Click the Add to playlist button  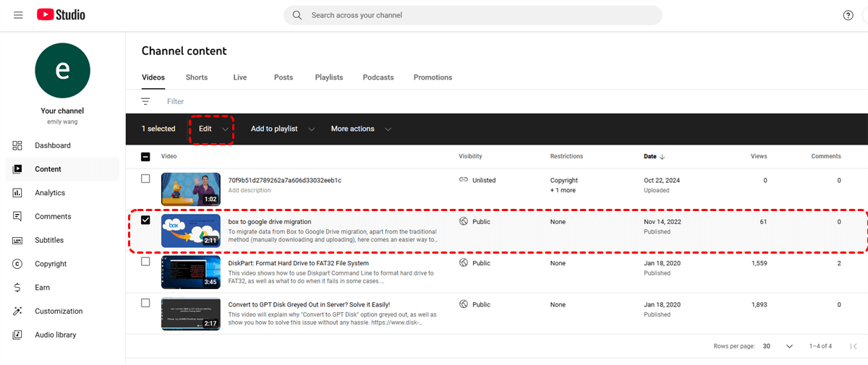pyautogui.click(x=274, y=129)
